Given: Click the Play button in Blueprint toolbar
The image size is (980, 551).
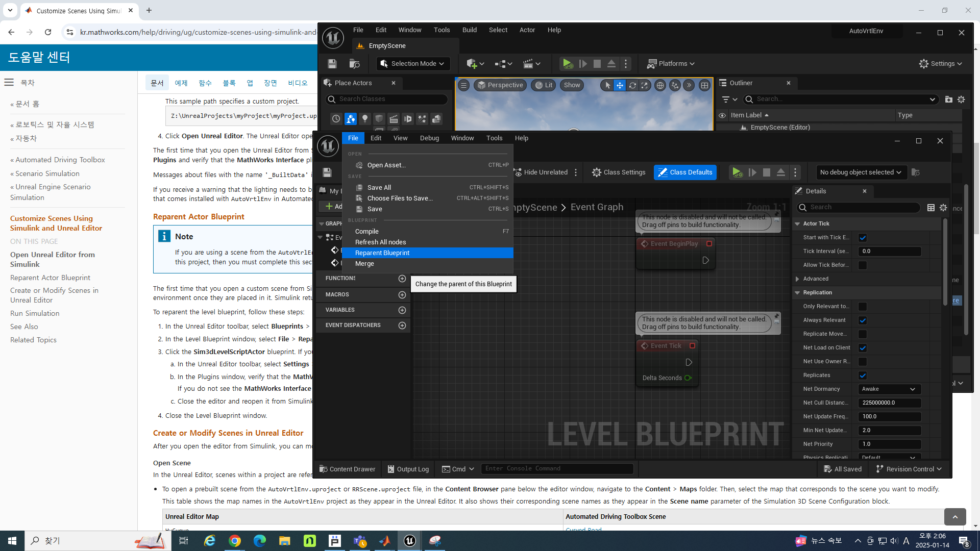Looking at the screenshot, I should [737, 172].
